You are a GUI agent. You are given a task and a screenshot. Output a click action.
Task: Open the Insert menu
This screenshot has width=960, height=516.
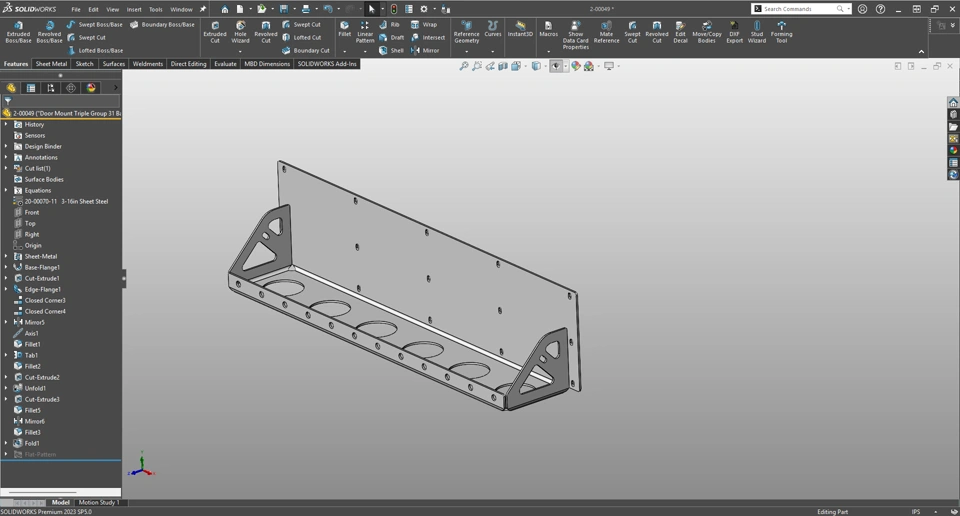tap(134, 9)
